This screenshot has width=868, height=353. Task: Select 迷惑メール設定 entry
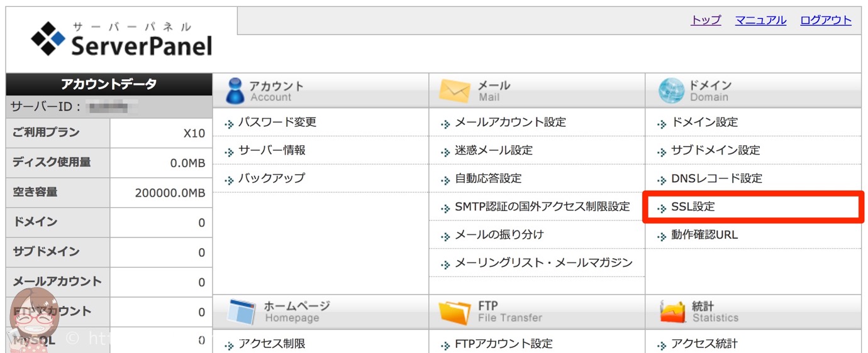click(x=494, y=151)
